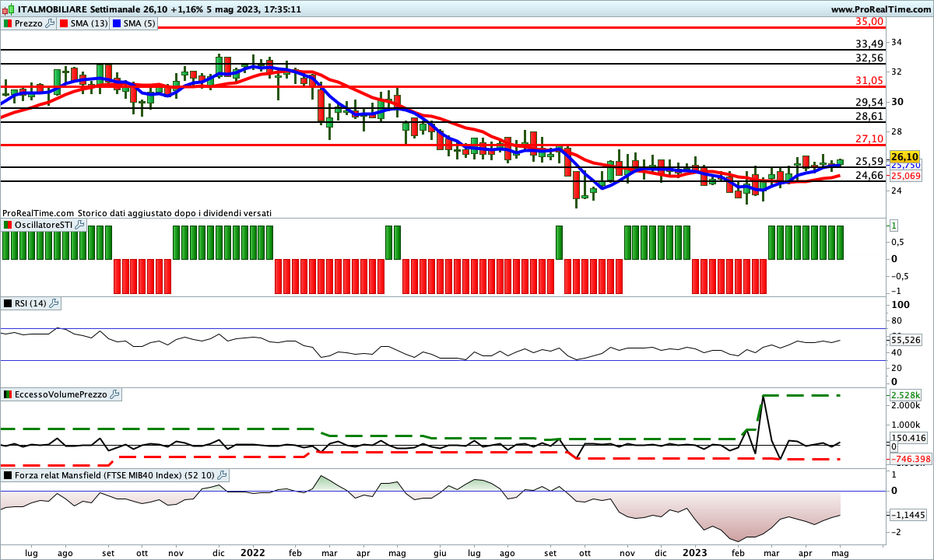The width and height of the screenshot is (934, 560).
Task: Click the red 27,10 price level label
Action: [x=869, y=138]
